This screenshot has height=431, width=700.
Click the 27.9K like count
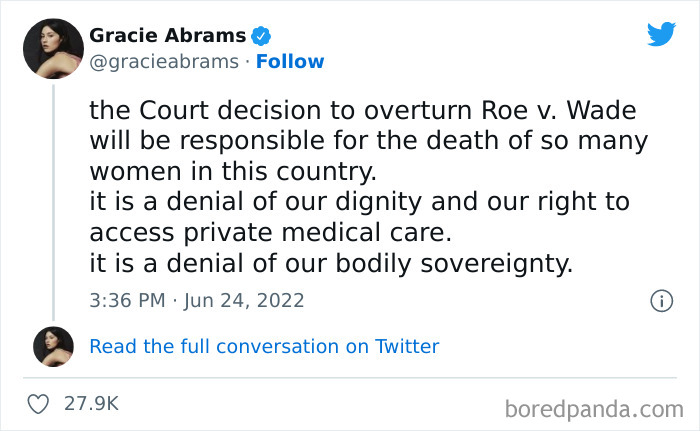(91, 404)
